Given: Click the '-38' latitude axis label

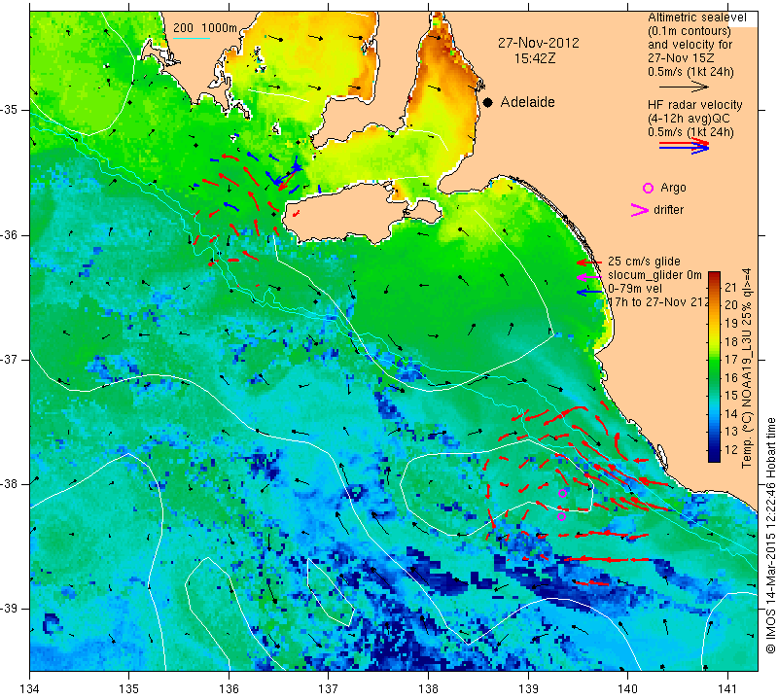Looking at the screenshot, I should [x=10, y=484].
